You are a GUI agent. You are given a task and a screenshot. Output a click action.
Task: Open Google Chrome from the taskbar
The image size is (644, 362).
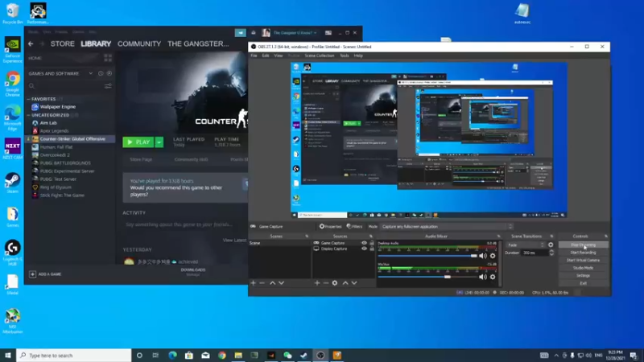point(222,355)
